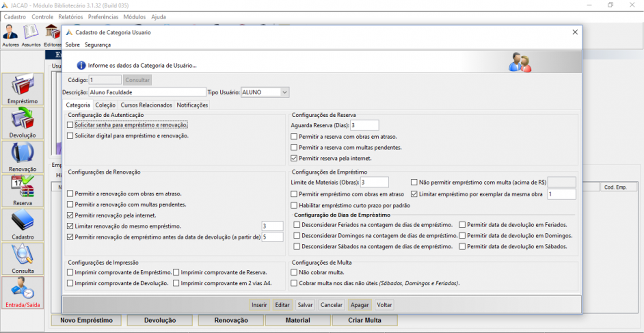Switch to the Cursos Relacionados tab
The image size is (644, 333).
(x=146, y=105)
